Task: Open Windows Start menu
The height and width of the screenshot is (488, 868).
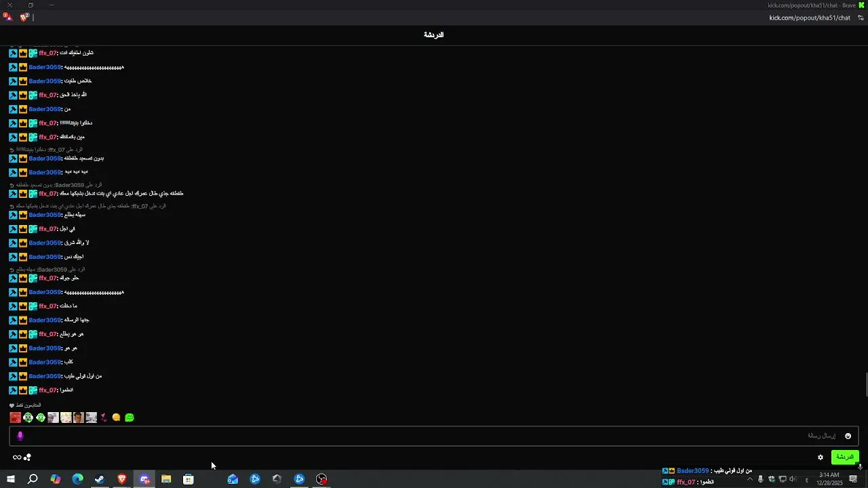Action: 10,479
